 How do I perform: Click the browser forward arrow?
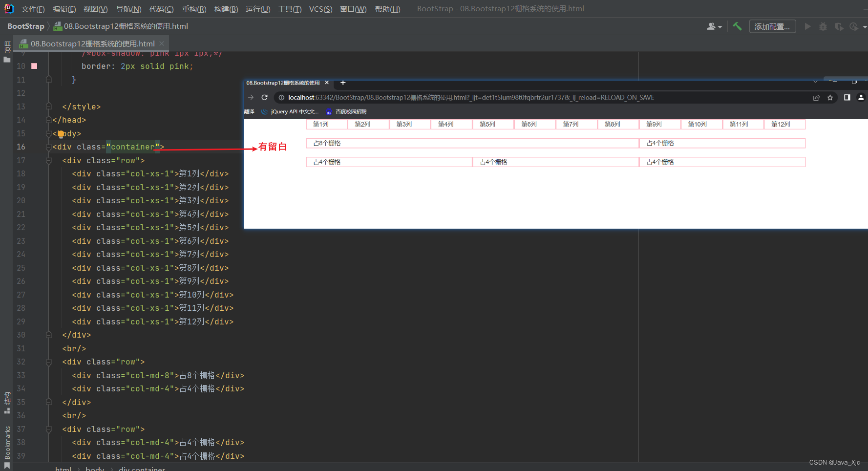click(x=251, y=97)
